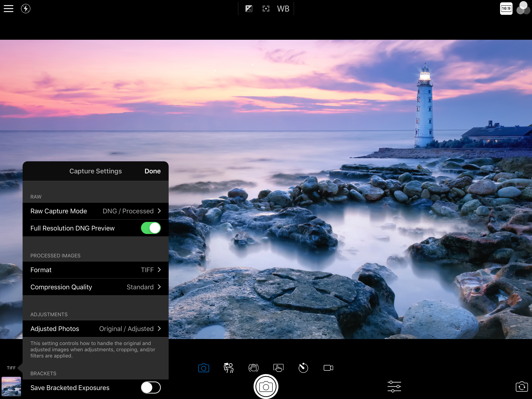Open white balance WB setting
Screen dimensions: 532x399
tap(283, 9)
